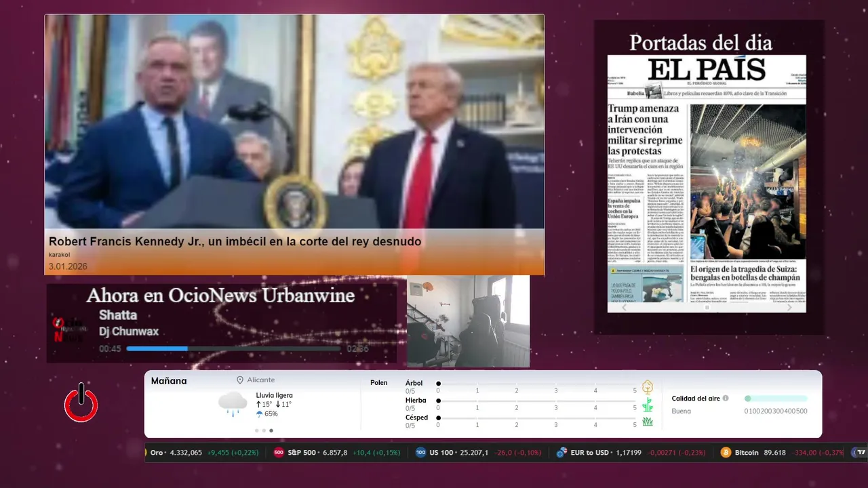Click the tree pollen icon for Árbol
This screenshot has width=868, height=488.
(648, 387)
